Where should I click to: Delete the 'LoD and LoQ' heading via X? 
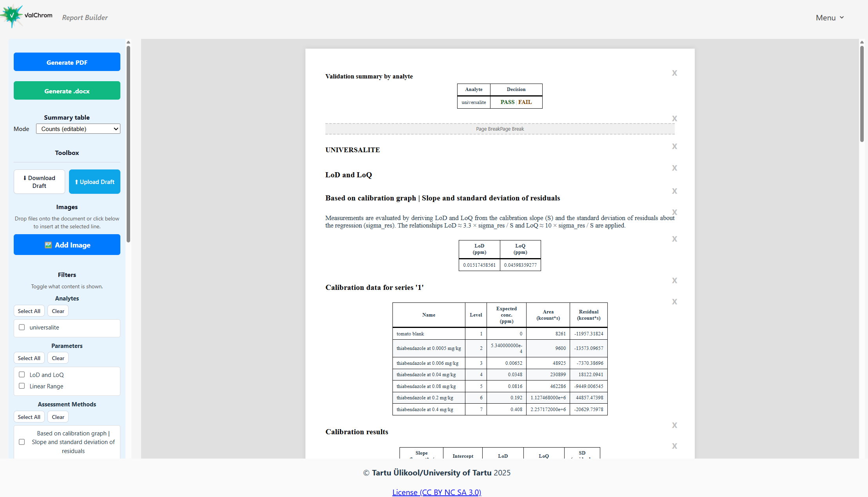tap(675, 168)
